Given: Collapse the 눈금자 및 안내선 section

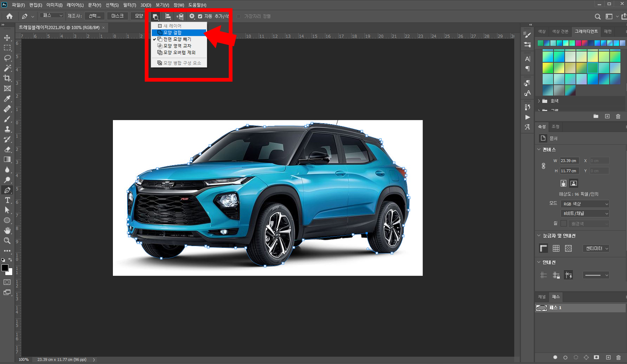Looking at the screenshot, I should (539, 236).
